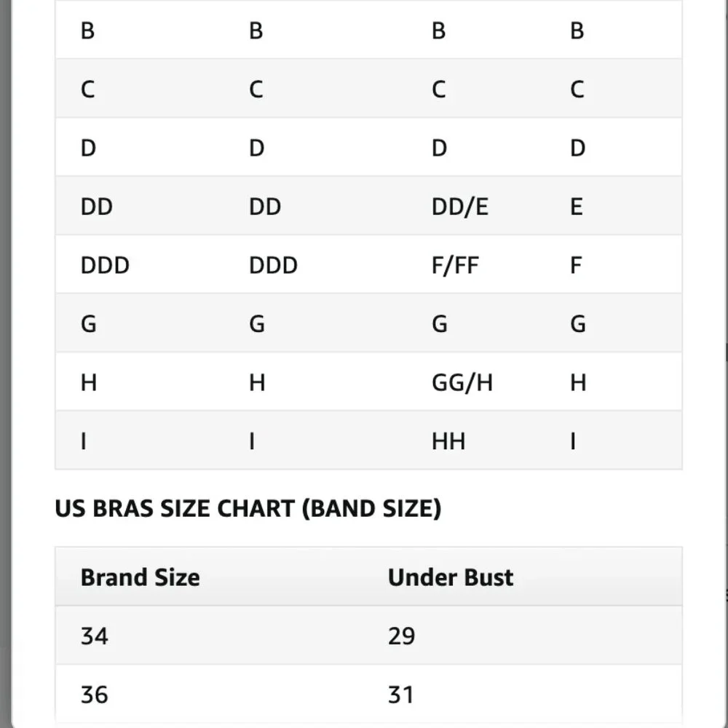Click the Under Bust column header
Screen dimensions: 728x728
[x=451, y=577]
